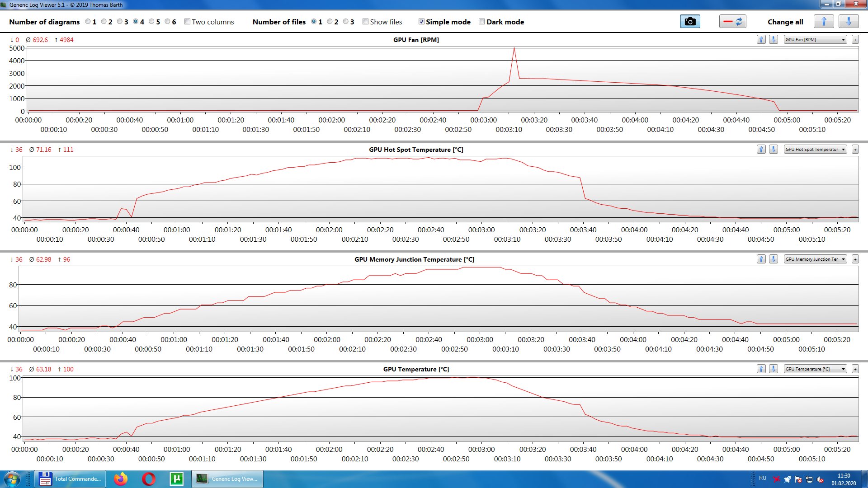Screen dimensions: 868x488
Task: Expand the GPU Memory Junction dropdown
Action: [x=815, y=259]
